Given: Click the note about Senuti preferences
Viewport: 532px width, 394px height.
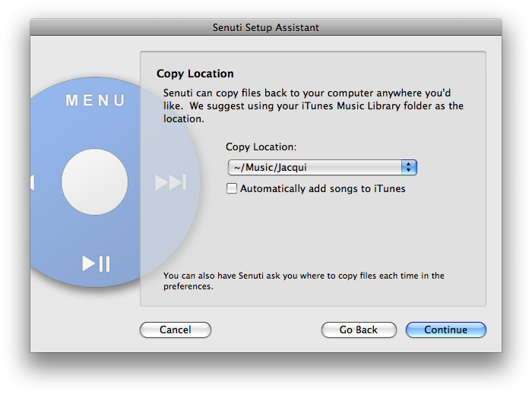Looking at the screenshot, I should (x=304, y=281).
